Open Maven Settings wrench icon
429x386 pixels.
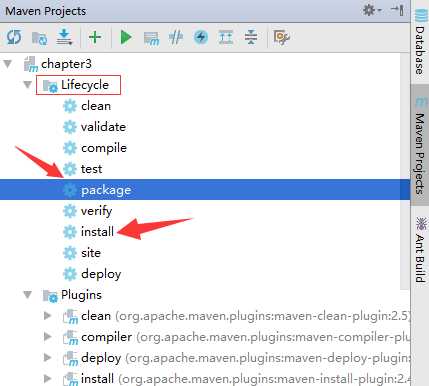tap(281, 37)
